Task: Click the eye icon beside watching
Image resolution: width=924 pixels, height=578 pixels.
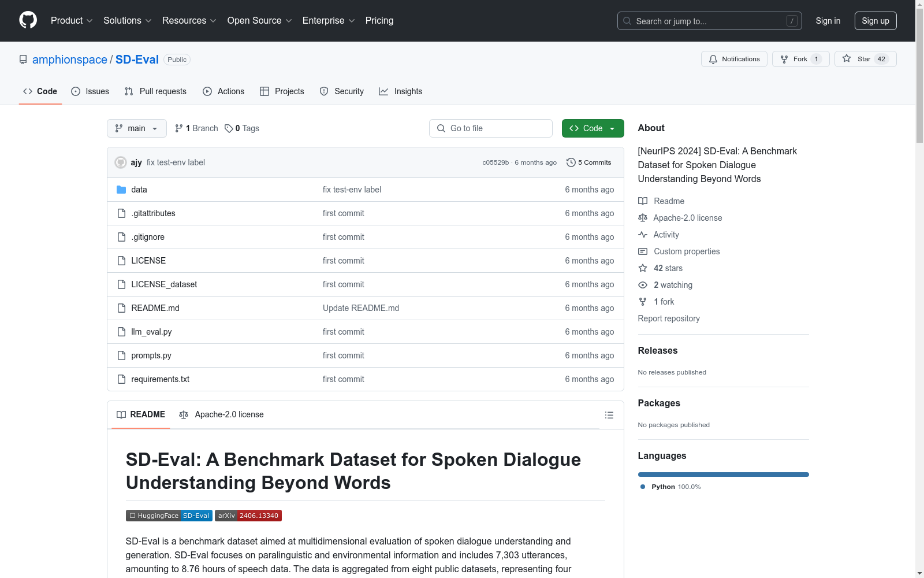Action: [643, 285]
